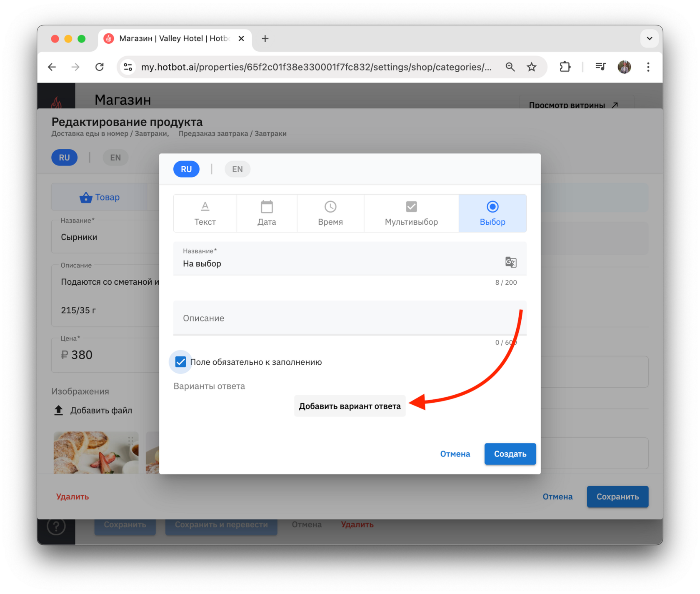Image resolution: width=700 pixels, height=594 pixels.
Task: Click the browser forward arrow
Action: 75,67
